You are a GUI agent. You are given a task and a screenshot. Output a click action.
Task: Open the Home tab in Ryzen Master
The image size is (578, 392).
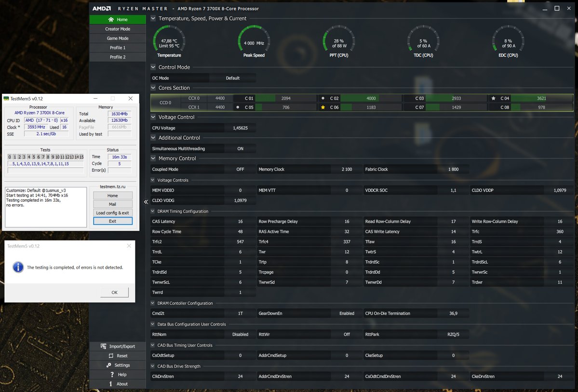[118, 20]
